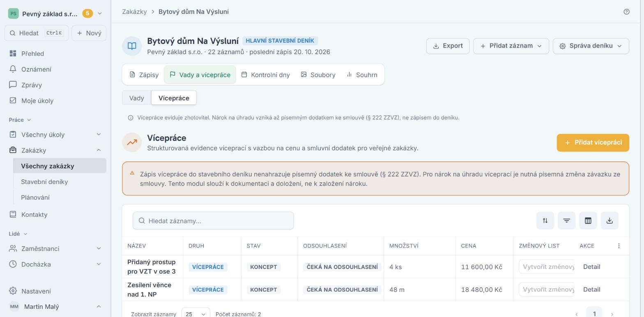Image resolution: width=644 pixels, height=317 pixels.
Task: Open the Souhrn tab
Action: [x=362, y=75]
